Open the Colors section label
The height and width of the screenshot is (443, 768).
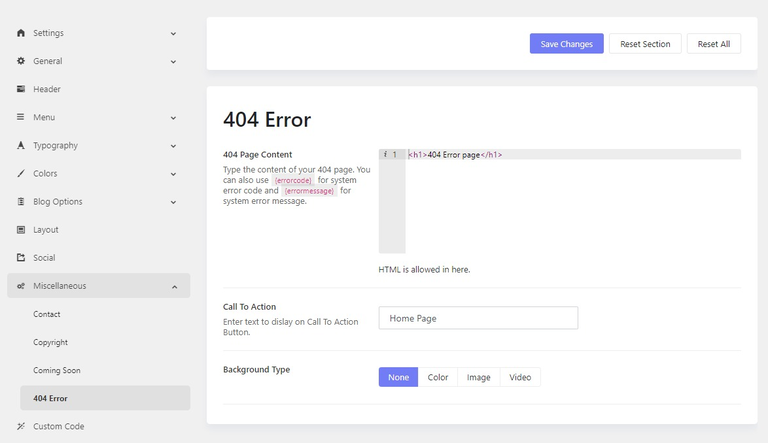45,173
